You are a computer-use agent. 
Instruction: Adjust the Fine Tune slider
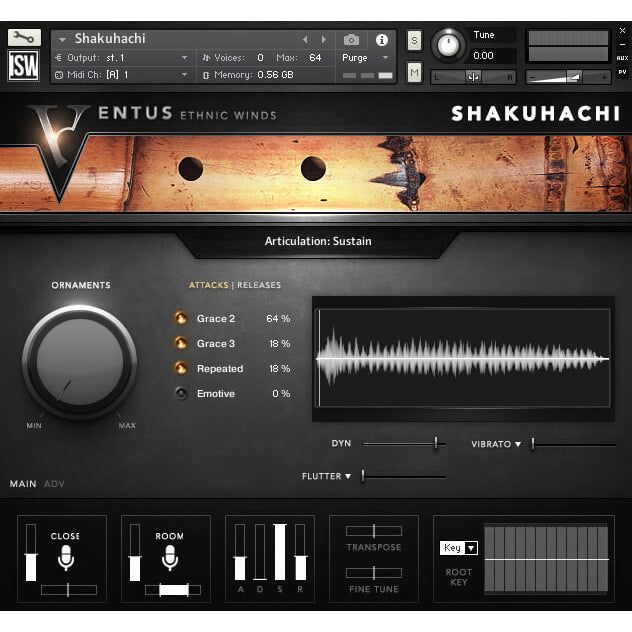[x=374, y=573]
